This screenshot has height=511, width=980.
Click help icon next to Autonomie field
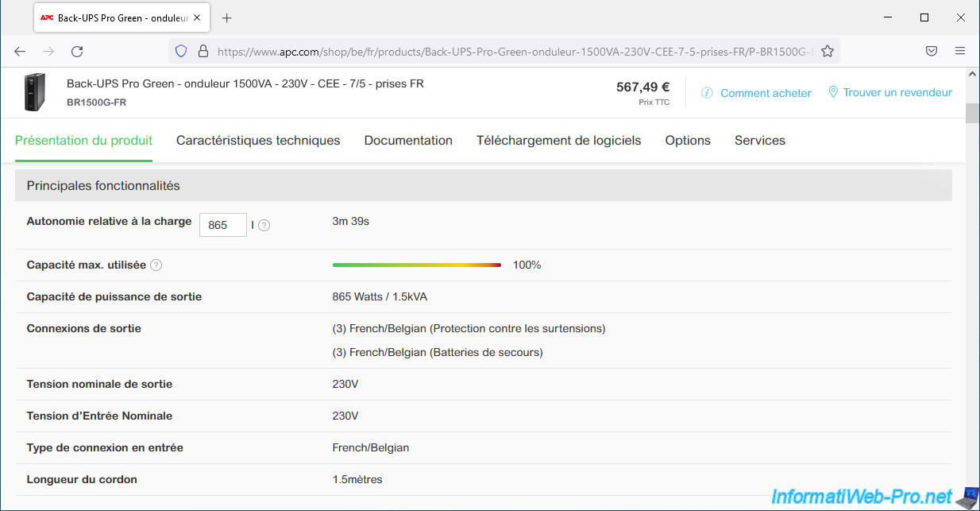click(x=264, y=226)
